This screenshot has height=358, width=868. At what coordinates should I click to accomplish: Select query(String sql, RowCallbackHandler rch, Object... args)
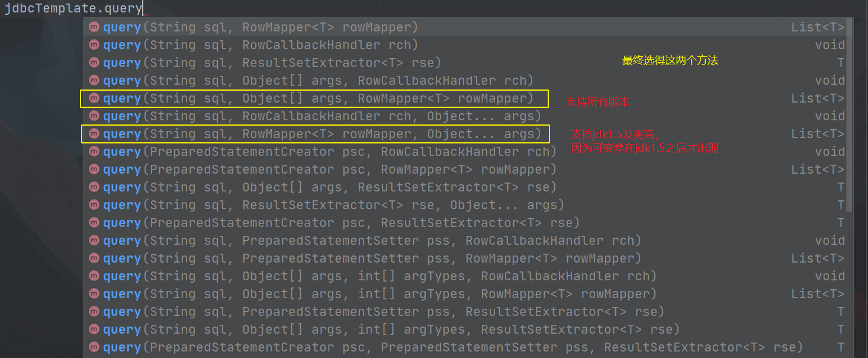pyautogui.click(x=464, y=116)
